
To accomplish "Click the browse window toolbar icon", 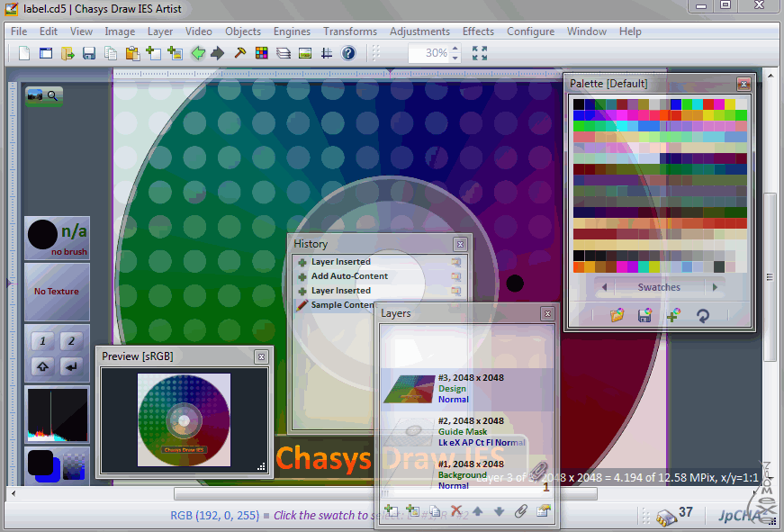I will coord(46,53).
